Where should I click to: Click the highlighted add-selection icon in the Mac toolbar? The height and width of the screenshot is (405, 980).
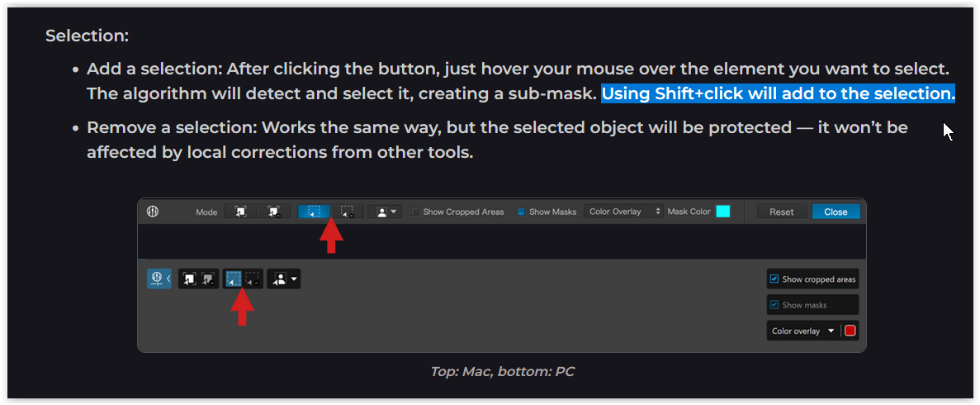(314, 212)
